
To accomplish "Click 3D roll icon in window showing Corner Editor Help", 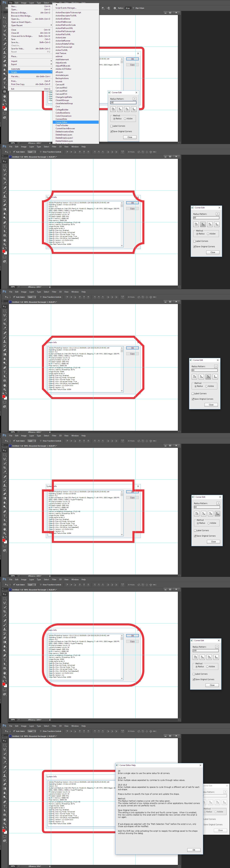I will (x=143, y=731).
